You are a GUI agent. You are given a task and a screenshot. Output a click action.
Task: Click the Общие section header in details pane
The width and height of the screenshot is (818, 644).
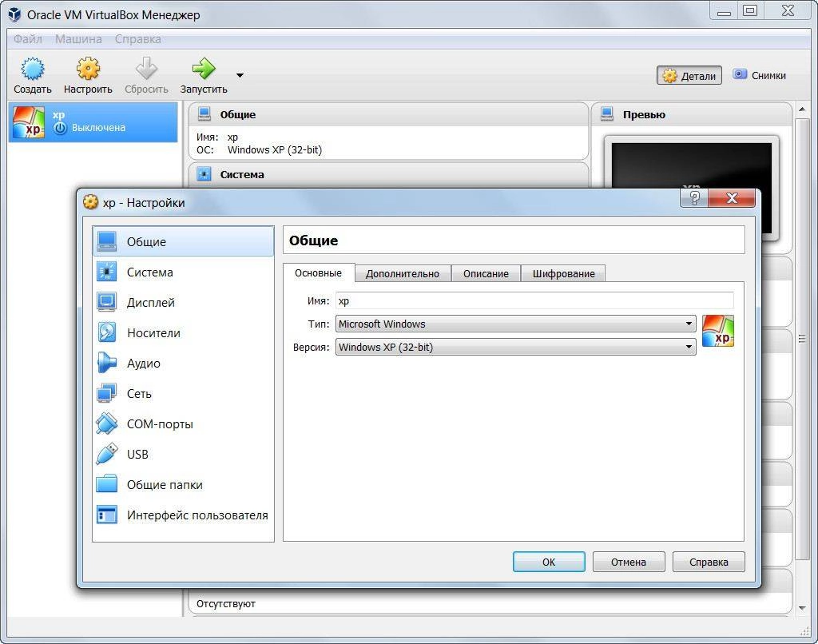tap(389, 114)
